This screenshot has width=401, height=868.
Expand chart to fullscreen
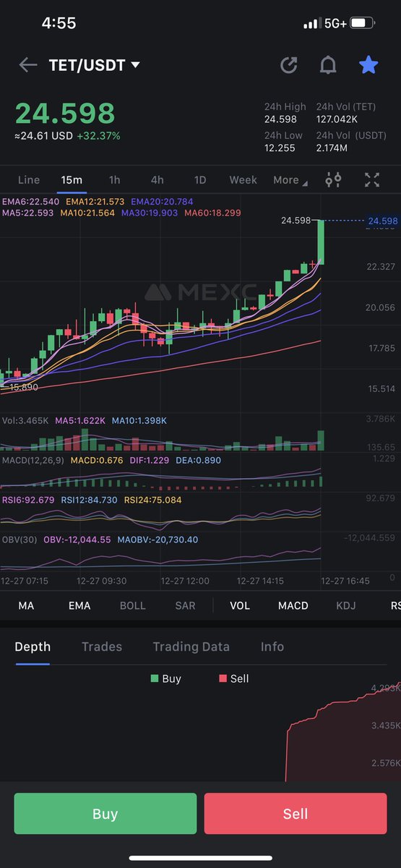pos(371,180)
